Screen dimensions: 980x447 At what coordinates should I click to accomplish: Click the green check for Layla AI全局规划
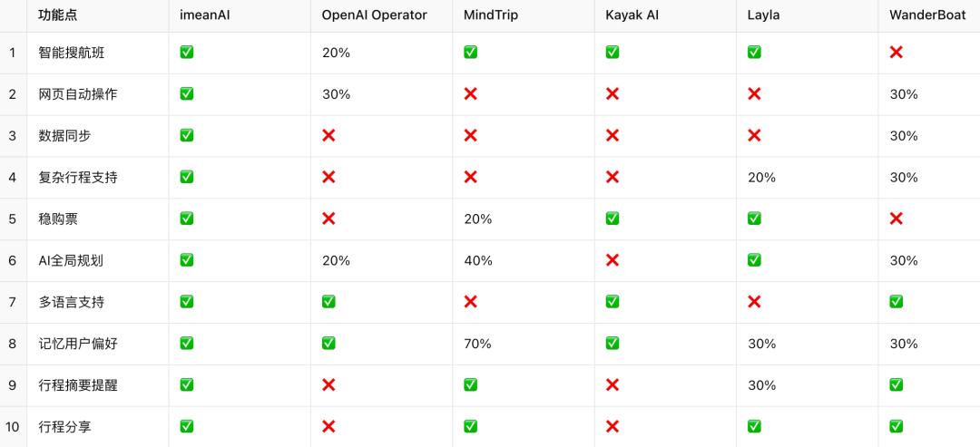tap(754, 260)
